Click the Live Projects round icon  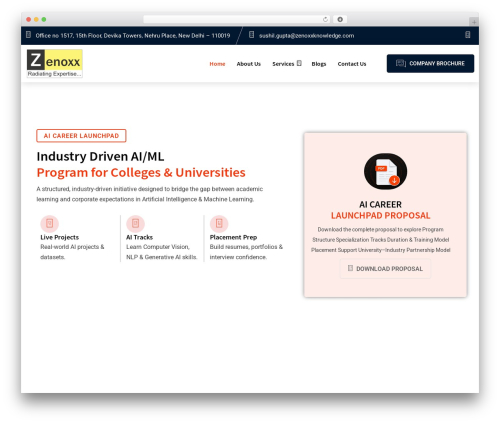click(49, 223)
